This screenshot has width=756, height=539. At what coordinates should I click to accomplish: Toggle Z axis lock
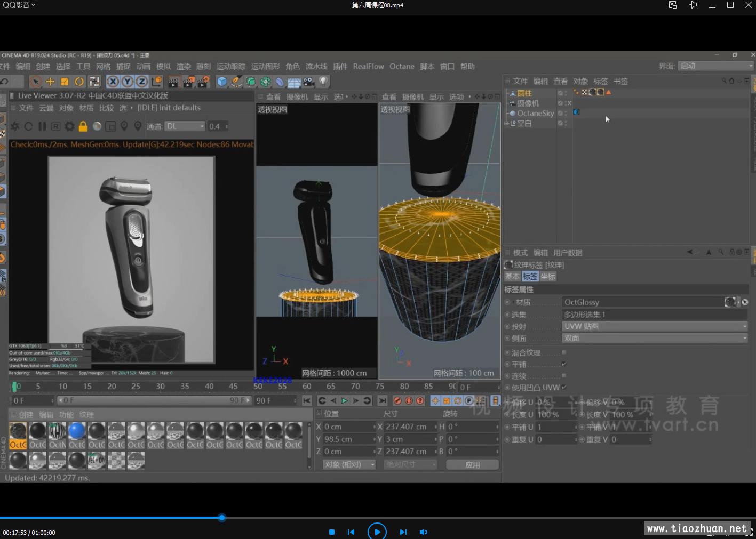coord(142,82)
